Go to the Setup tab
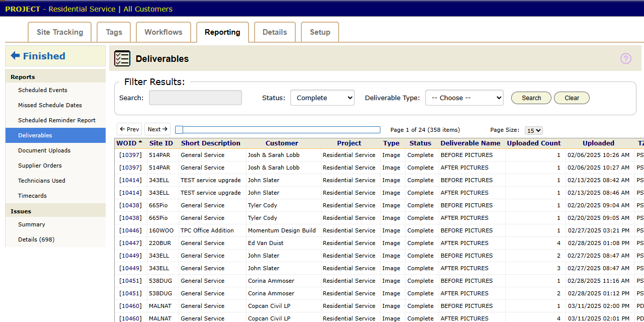 [x=320, y=32]
